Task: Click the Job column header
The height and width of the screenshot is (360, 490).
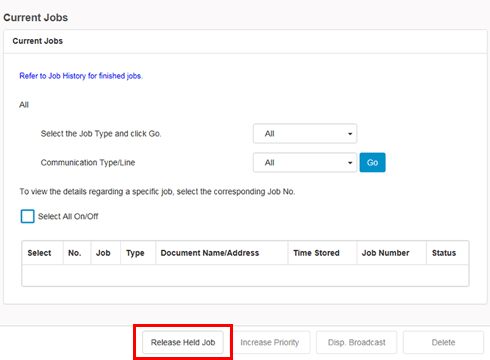Action: click(x=103, y=253)
